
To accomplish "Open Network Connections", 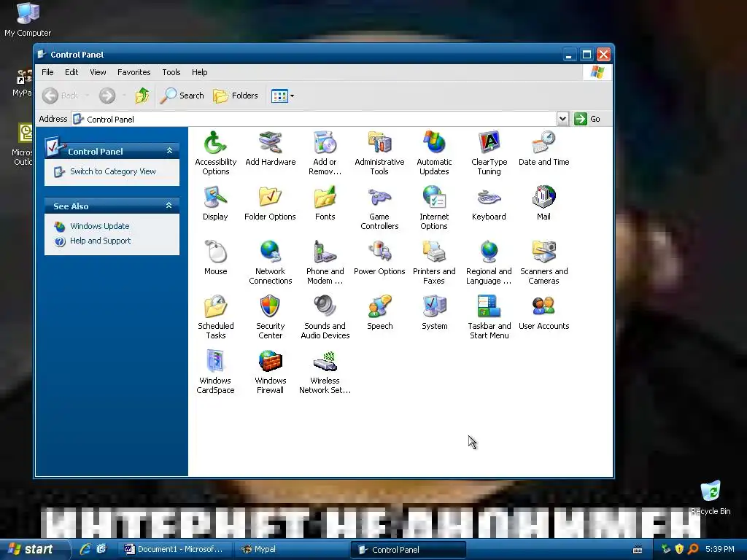I will [270, 262].
